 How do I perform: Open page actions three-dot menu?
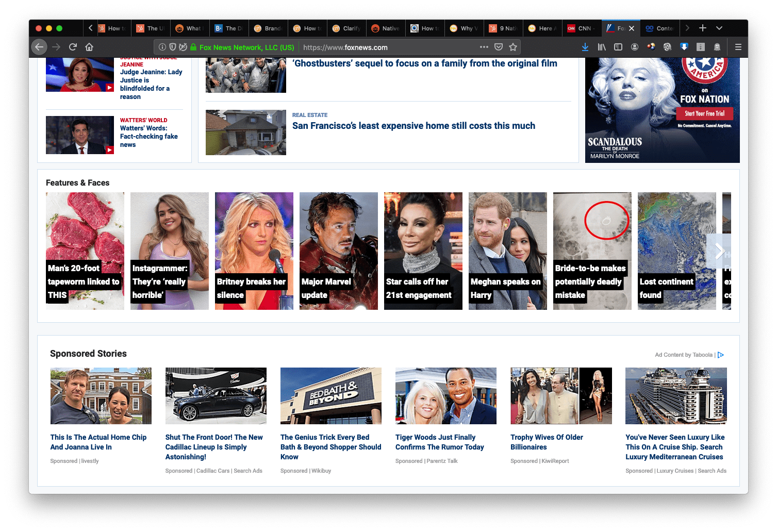484,47
